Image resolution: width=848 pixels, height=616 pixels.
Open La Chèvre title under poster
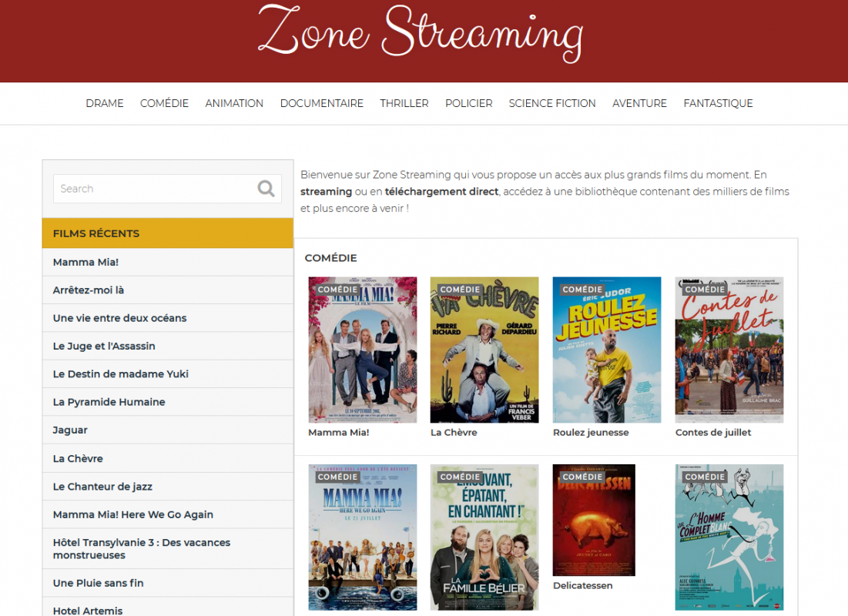tap(454, 433)
